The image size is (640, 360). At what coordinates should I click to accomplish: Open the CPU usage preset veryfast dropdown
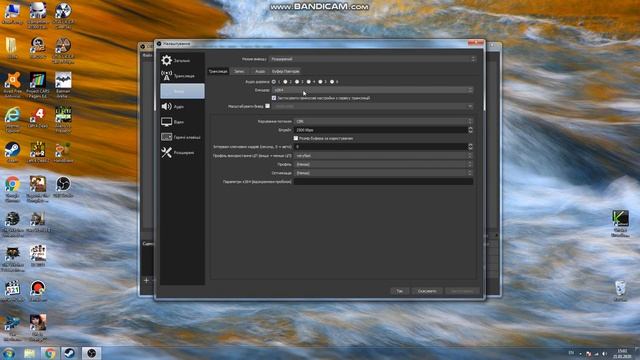point(383,156)
